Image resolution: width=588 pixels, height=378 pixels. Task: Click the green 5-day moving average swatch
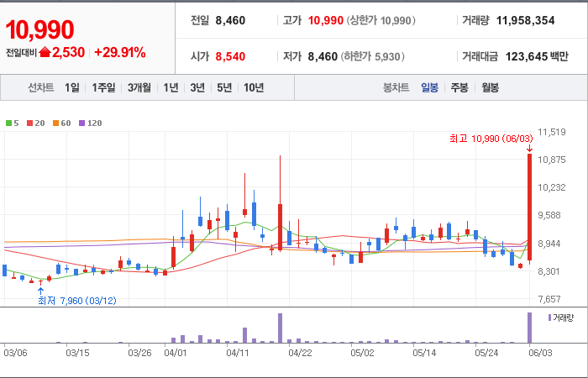(x=8, y=123)
